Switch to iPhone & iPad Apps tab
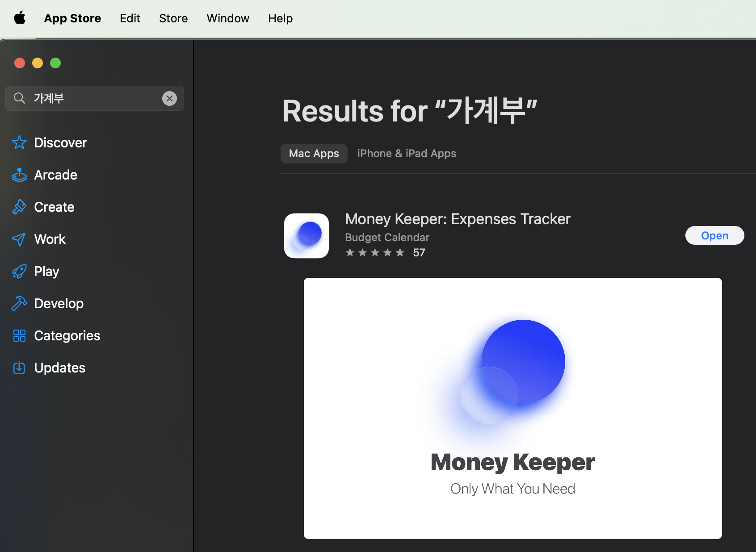 [407, 154]
